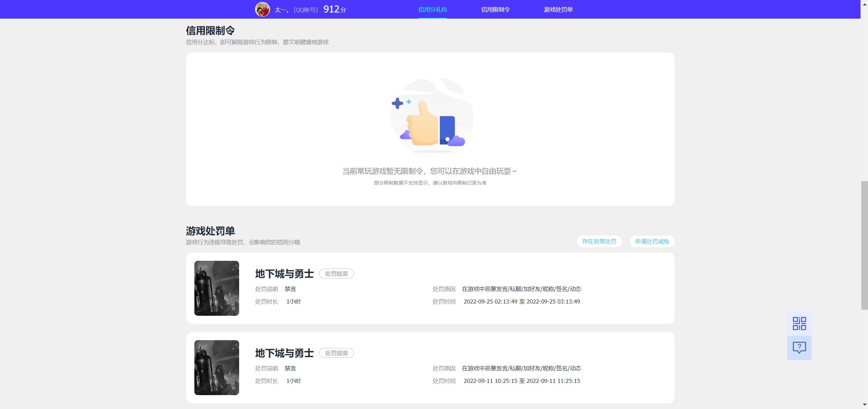
Task: Open the help feedback bubble icon
Action: 799,347
